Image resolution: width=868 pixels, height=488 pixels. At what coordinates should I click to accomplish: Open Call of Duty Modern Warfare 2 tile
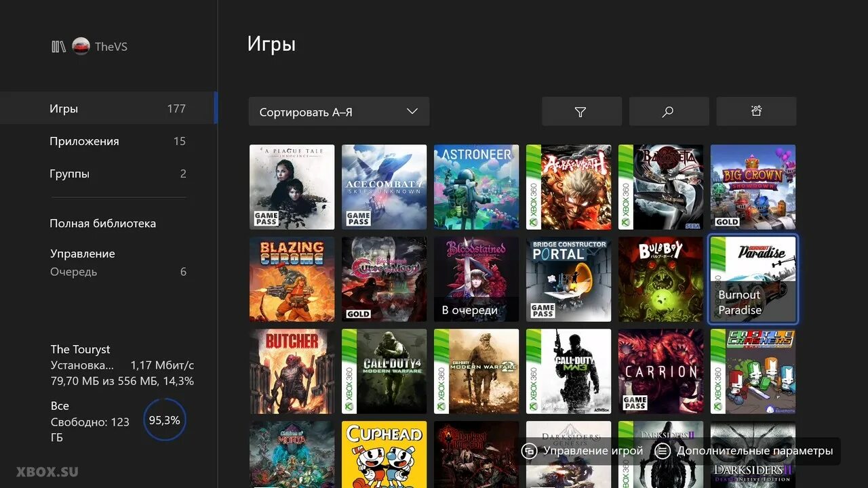tap(476, 371)
